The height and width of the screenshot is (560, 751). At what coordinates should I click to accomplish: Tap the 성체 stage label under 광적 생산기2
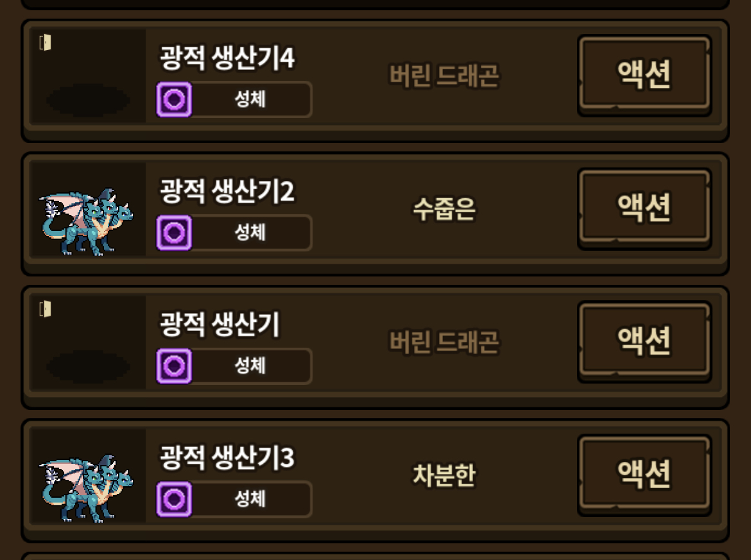(250, 233)
